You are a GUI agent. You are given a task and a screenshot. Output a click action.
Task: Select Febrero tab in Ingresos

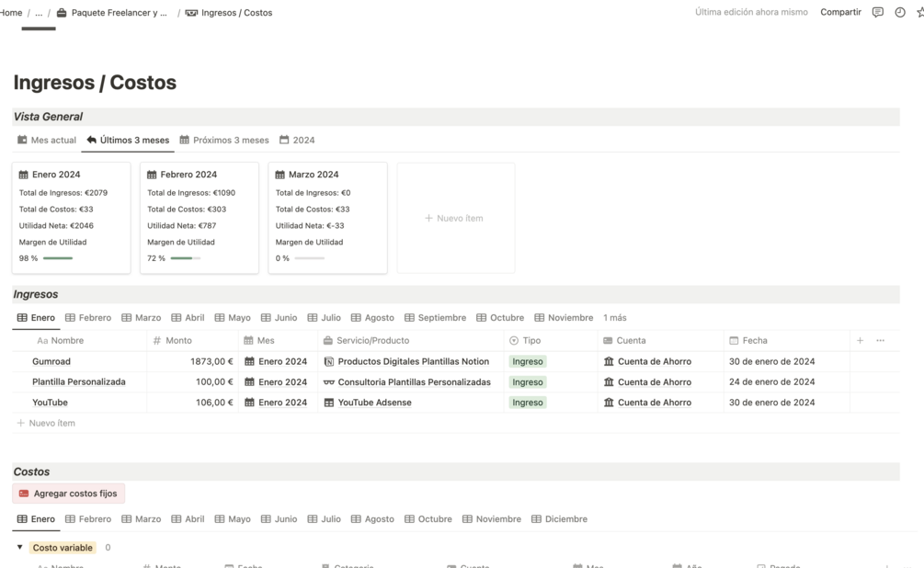(88, 318)
